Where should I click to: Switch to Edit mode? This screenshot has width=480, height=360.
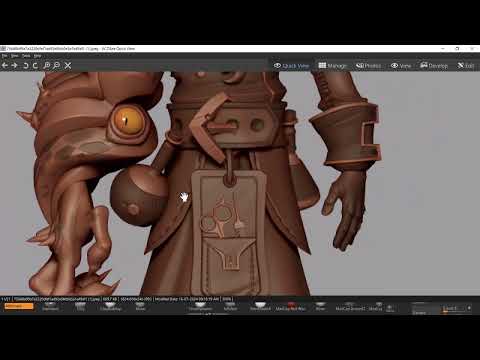click(x=466, y=66)
